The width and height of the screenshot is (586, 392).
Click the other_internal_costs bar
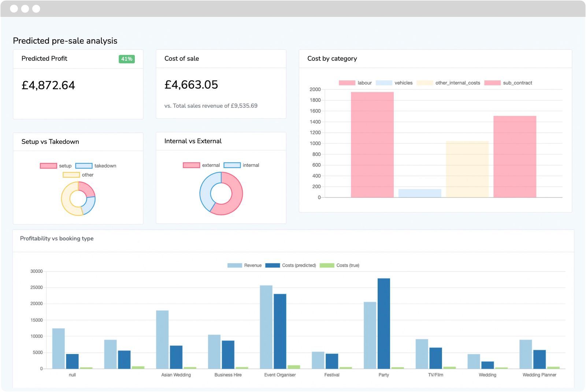pyautogui.click(x=467, y=169)
